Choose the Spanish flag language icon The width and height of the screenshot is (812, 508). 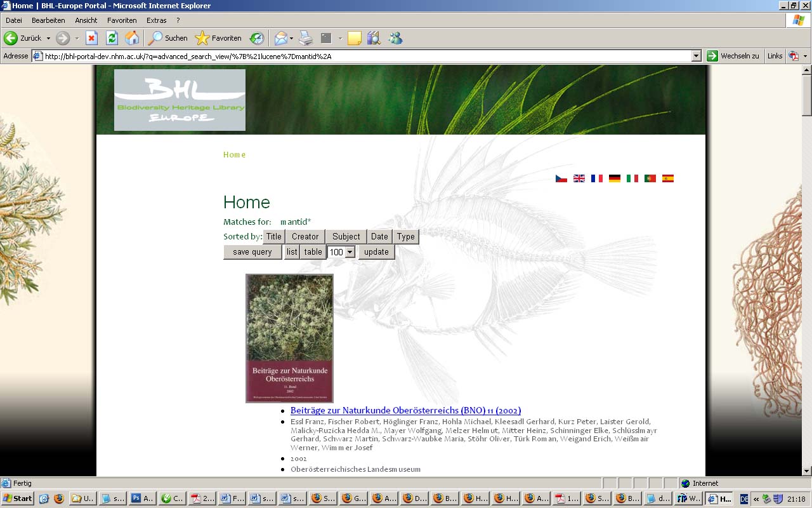click(667, 178)
